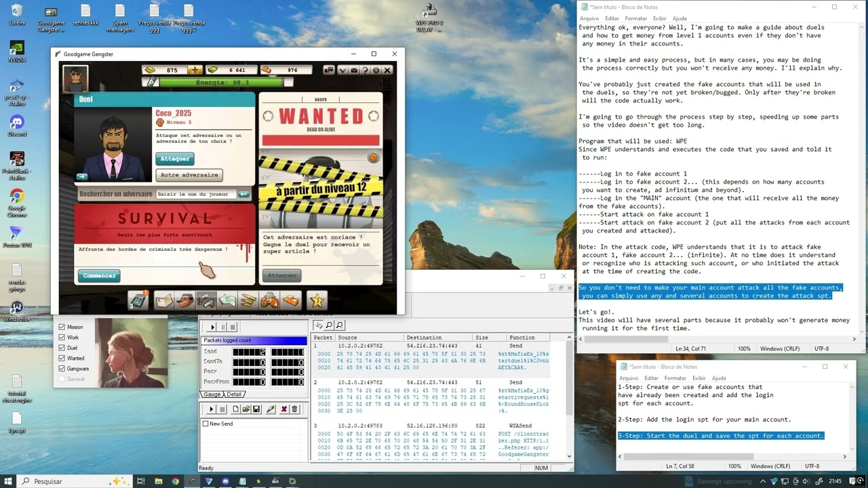This screenshot has height=488, width=868.
Task: Save the send list in WPE
Action: point(256,409)
